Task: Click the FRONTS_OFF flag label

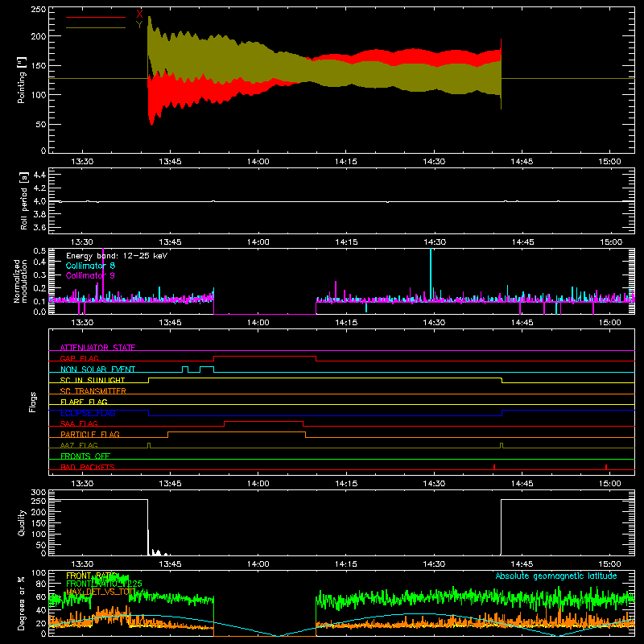Action: tap(85, 456)
